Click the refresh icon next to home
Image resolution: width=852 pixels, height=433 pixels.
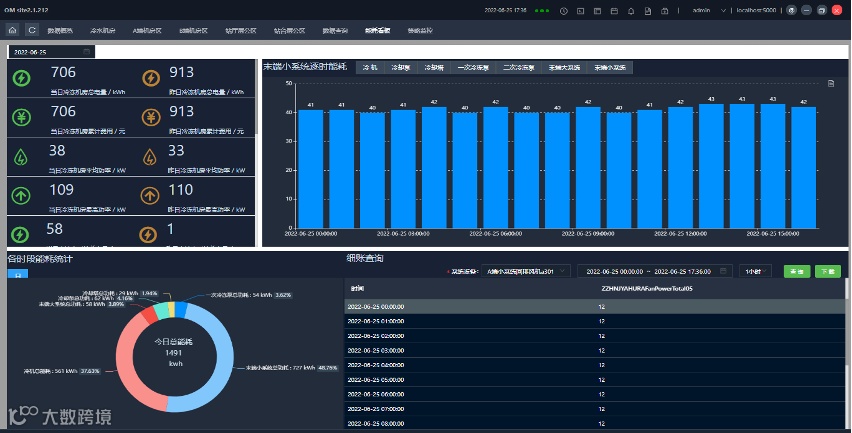(x=32, y=30)
